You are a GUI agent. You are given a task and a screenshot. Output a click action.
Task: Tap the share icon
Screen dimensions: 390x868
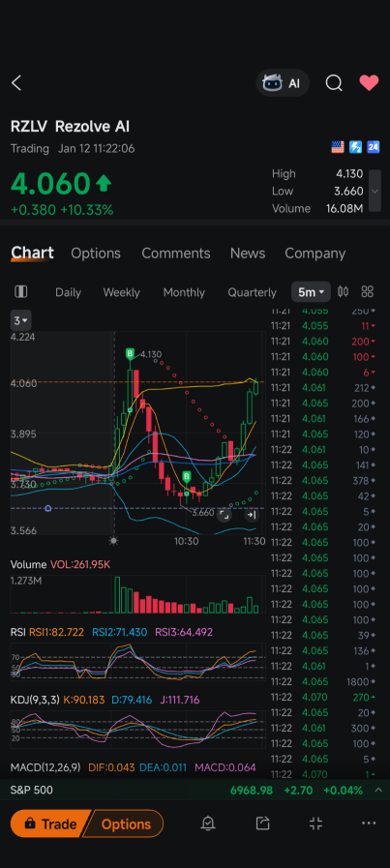pos(262,823)
